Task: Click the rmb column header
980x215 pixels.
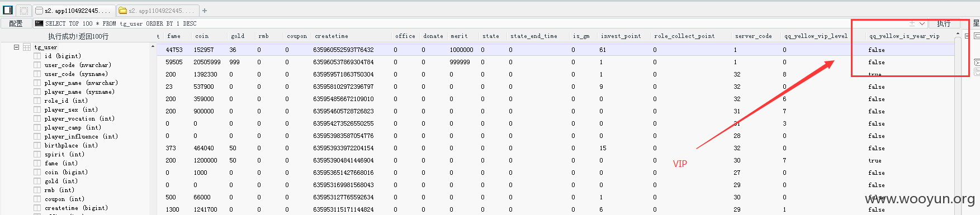Action: (263, 36)
